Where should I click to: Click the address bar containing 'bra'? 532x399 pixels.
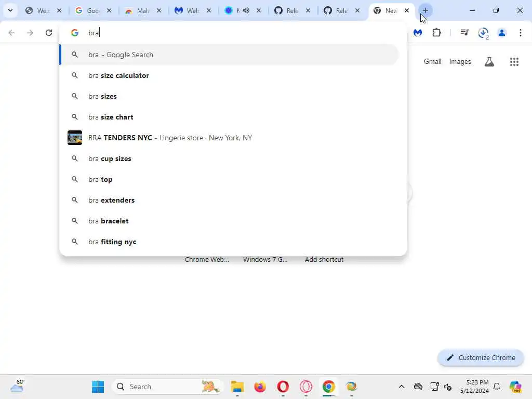pyautogui.click(x=233, y=33)
